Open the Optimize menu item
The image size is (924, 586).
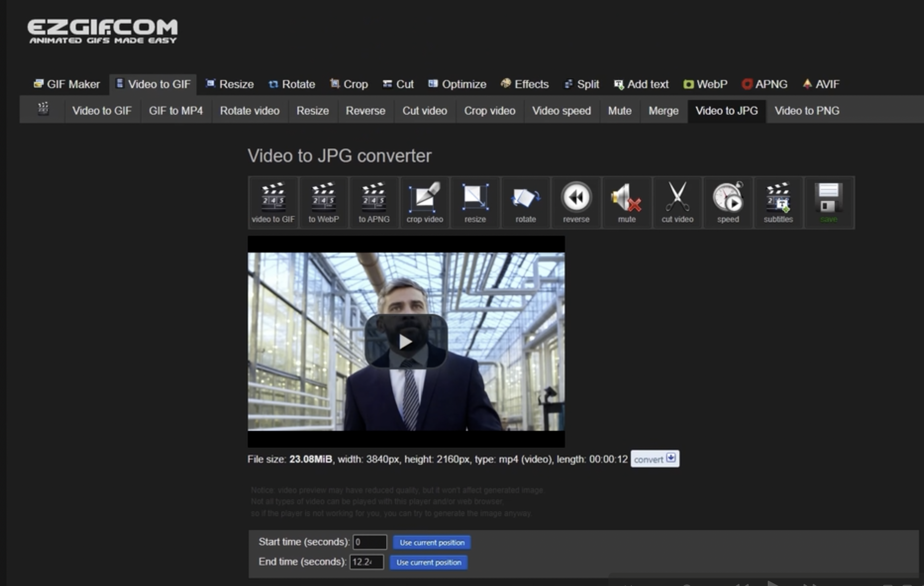(x=457, y=84)
